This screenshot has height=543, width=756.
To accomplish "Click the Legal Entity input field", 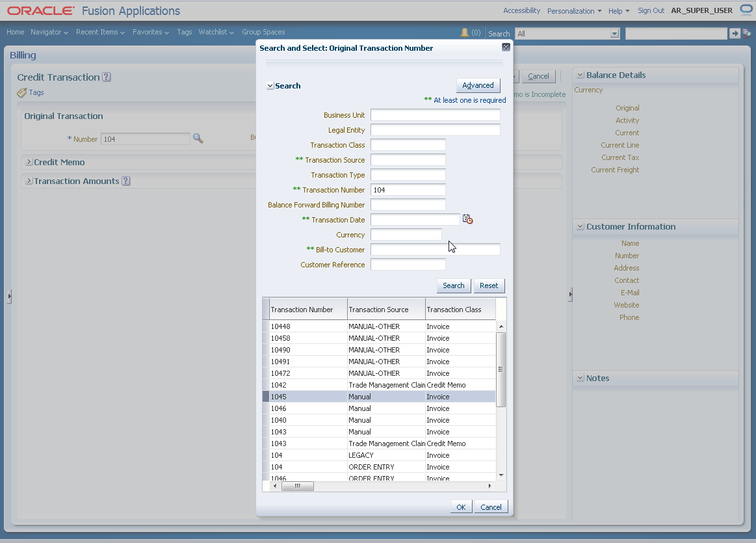I will click(435, 129).
